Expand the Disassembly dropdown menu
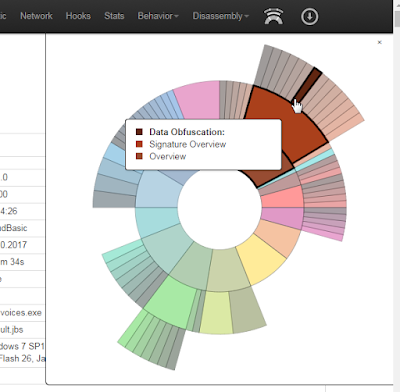 click(220, 16)
